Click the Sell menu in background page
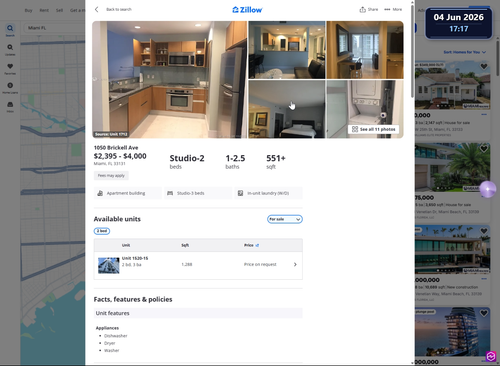This screenshot has width=500, height=366. coord(59,10)
